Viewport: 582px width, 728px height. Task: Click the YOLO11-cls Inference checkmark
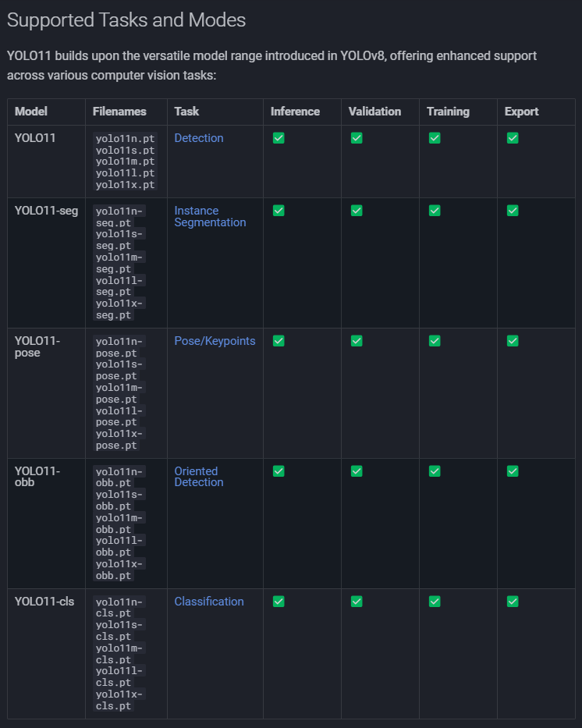coord(279,602)
